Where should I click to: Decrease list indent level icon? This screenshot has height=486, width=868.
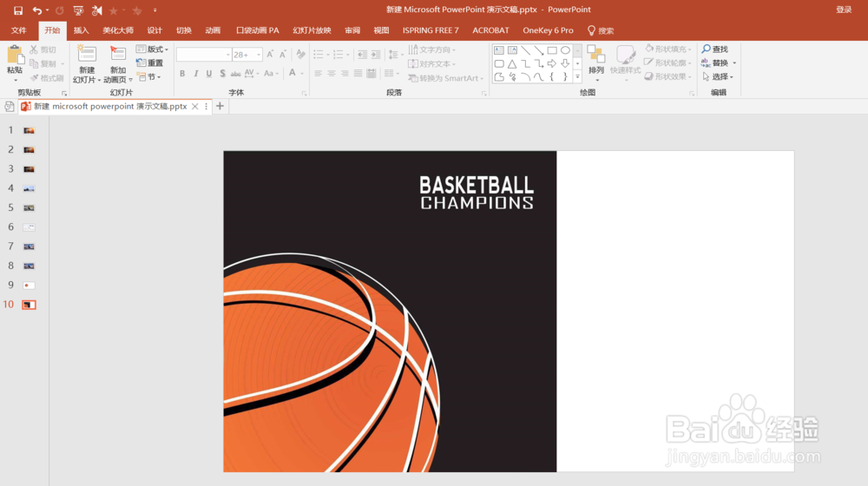pos(363,55)
